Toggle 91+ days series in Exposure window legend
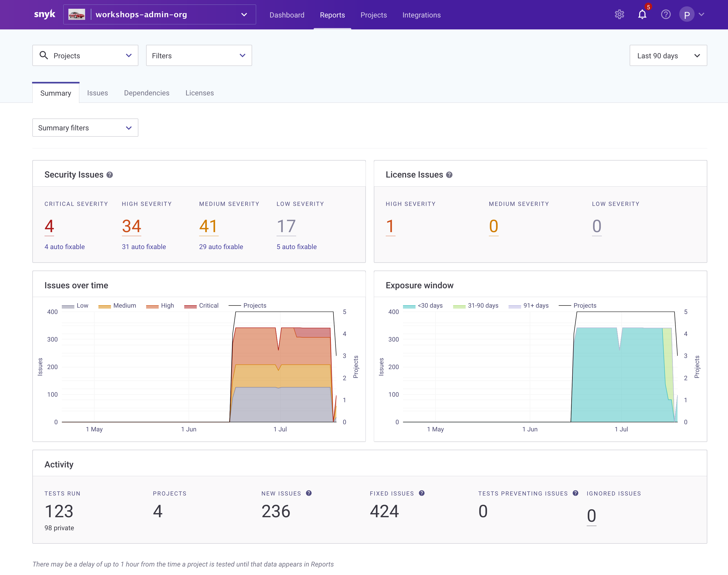Screen dimensions: 728x575 point(528,305)
